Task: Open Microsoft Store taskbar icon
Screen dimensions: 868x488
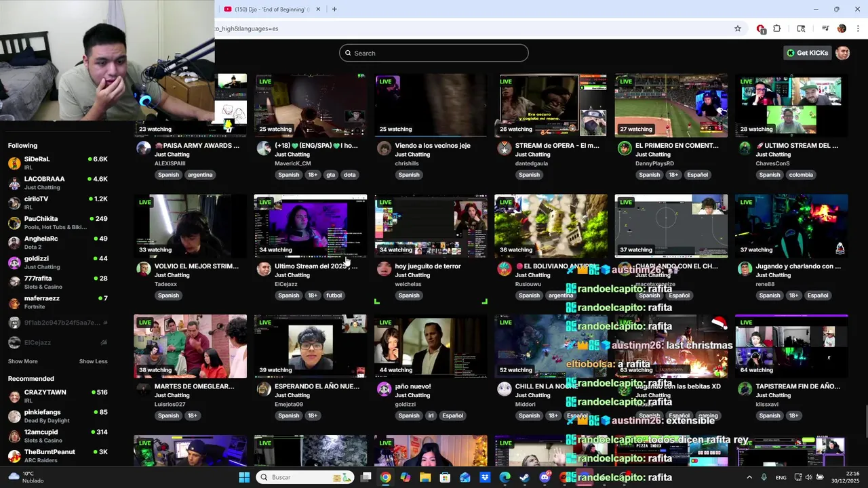Action: (445, 477)
